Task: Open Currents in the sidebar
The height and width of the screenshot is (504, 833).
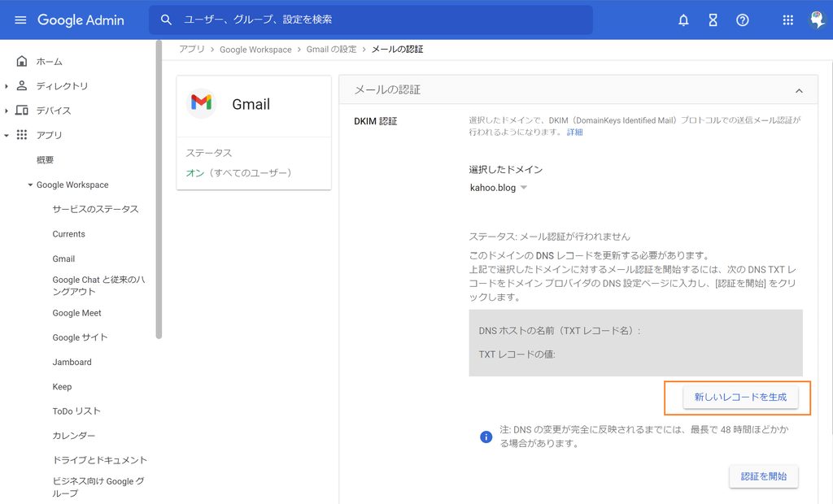Action: 68,234
